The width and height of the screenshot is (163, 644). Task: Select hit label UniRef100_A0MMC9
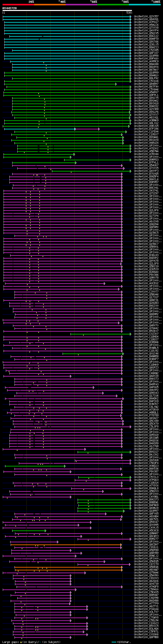146,61
